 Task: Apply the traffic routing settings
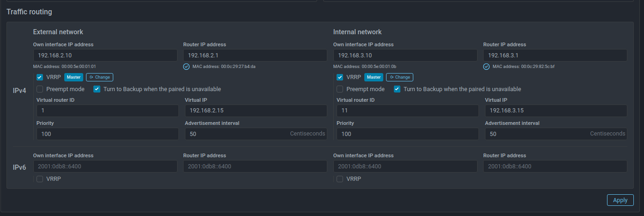point(620,200)
